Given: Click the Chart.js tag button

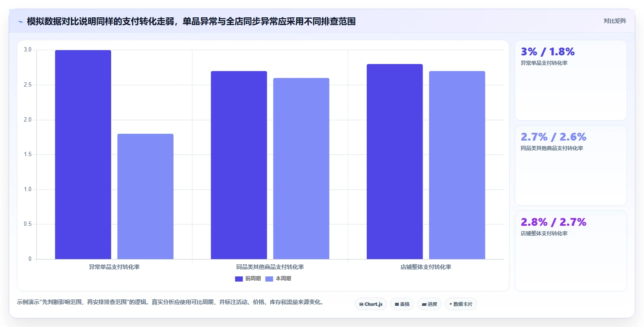Looking at the screenshot, I should click(371, 304).
